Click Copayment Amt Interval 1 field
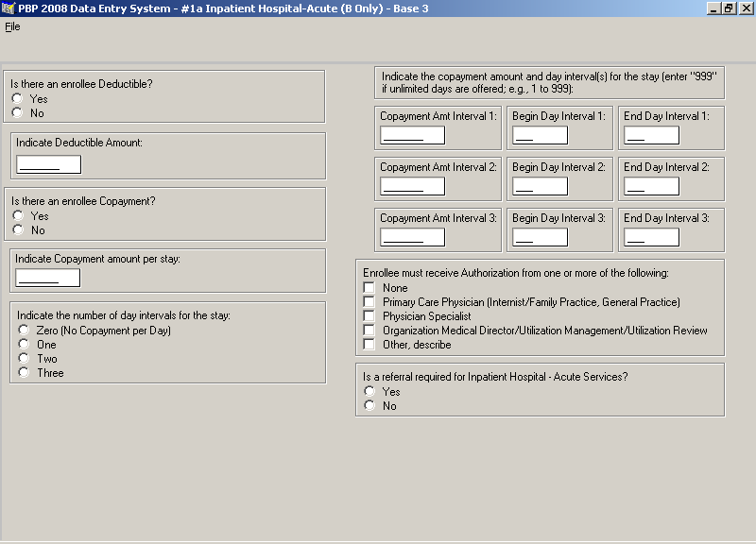This screenshot has width=756, height=544. pos(412,135)
